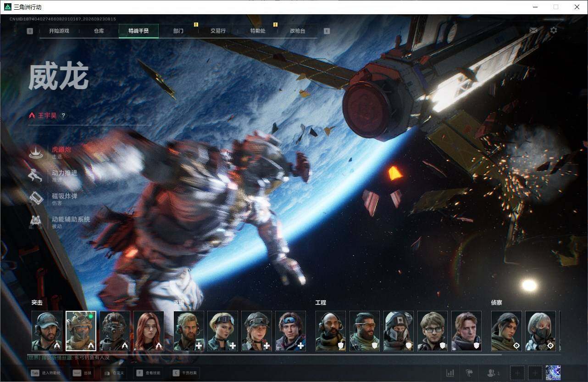Switch to the 改枪台 tab

pyautogui.click(x=297, y=31)
